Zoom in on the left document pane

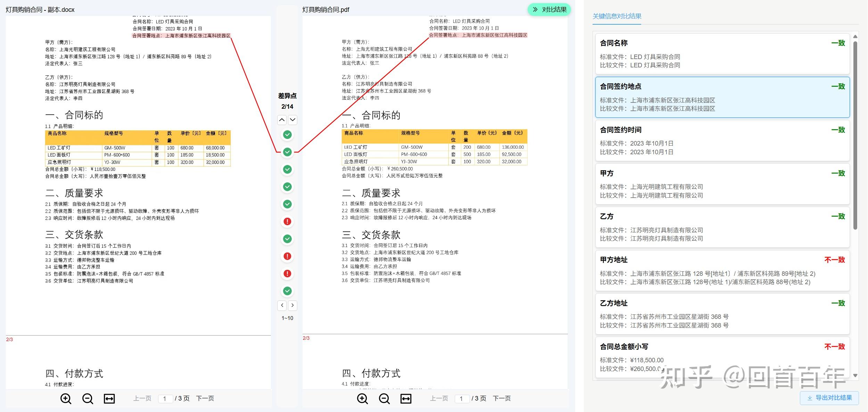pos(65,398)
